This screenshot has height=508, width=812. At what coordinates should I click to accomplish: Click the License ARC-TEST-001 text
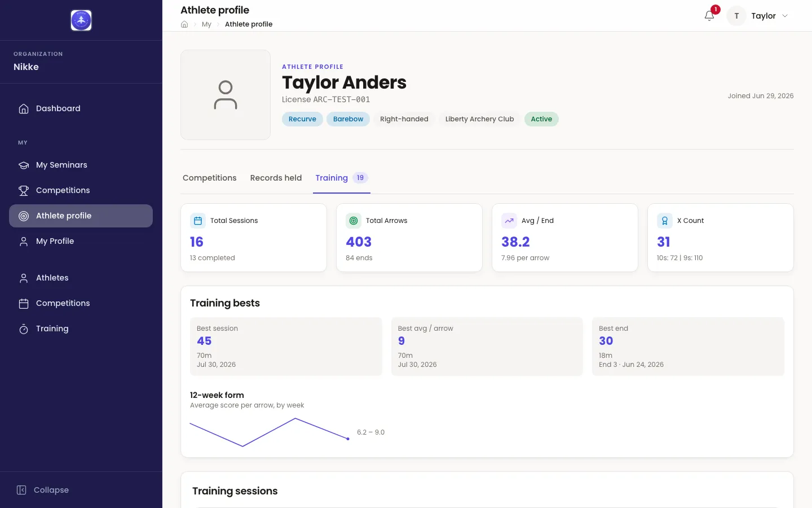(326, 99)
